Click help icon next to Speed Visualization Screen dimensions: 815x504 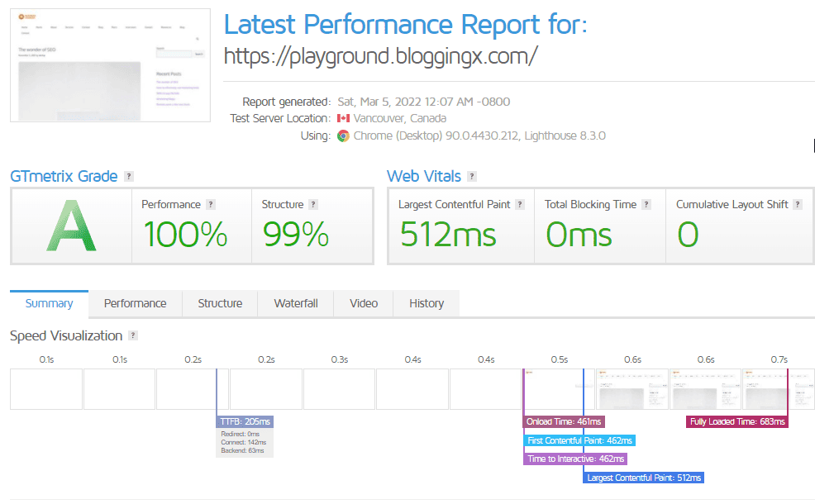[x=133, y=336]
